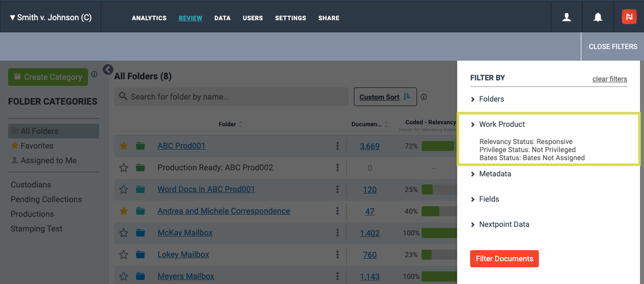Open the Smith v. Johnson case dropdown
The width and height of the screenshot is (644, 284).
[x=51, y=18]
